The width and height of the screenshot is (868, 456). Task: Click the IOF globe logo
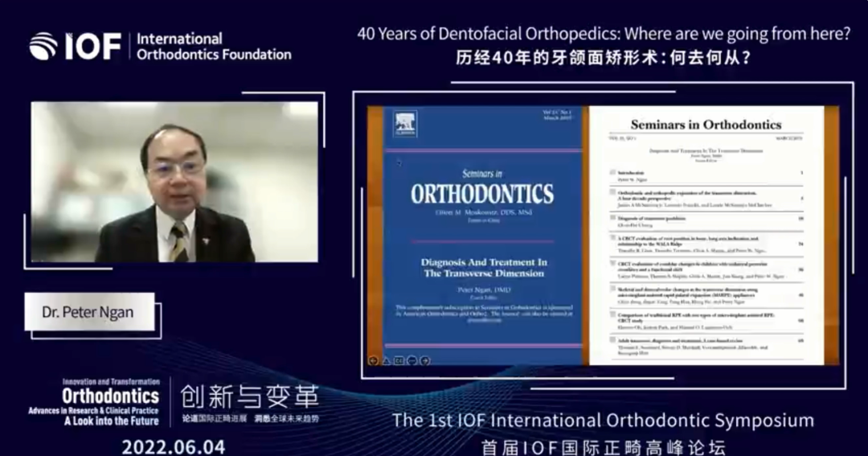point(43,46)
